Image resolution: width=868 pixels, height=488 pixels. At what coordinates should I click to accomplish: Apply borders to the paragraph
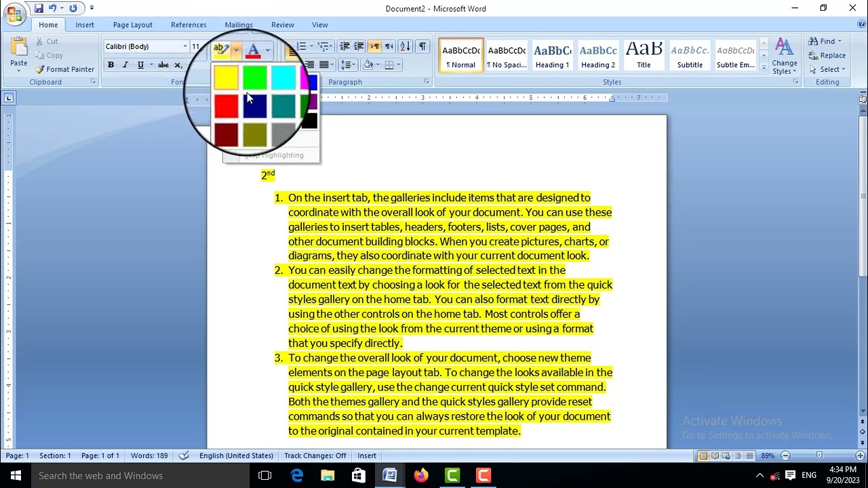389,64
